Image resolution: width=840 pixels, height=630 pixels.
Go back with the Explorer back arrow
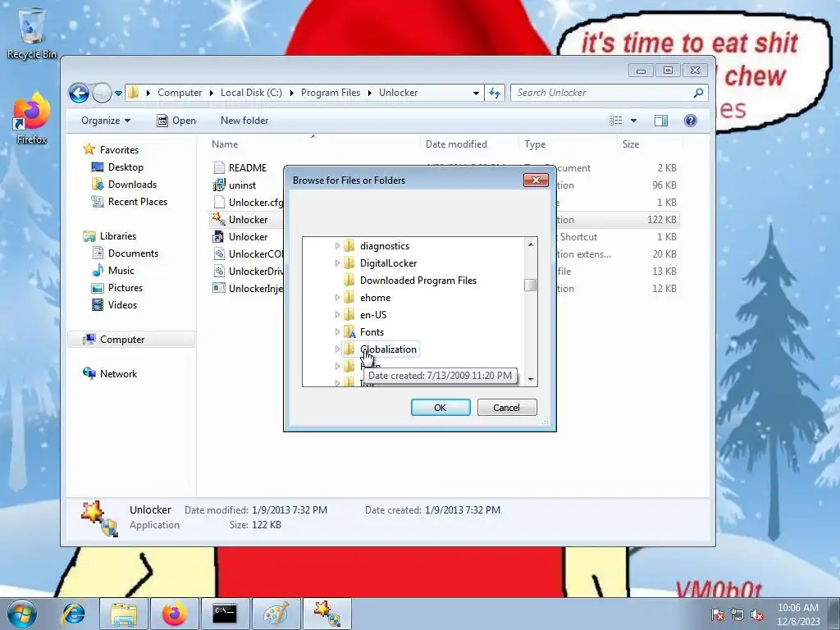79,93
